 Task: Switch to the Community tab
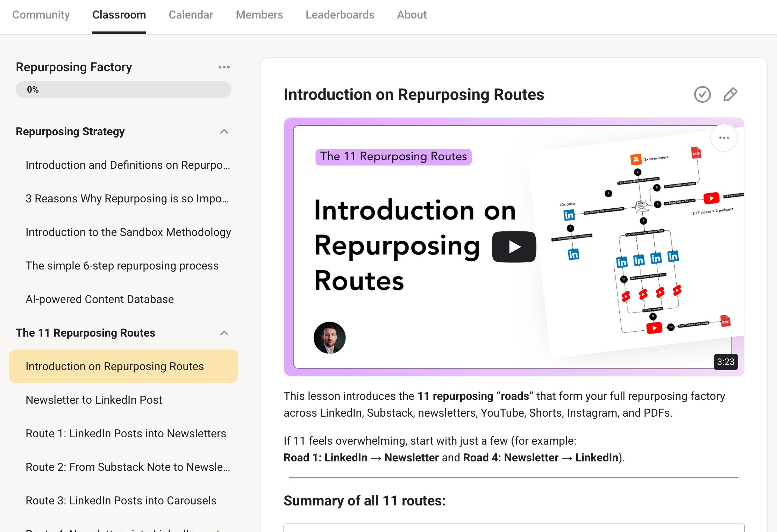click(x=41, y=15)
